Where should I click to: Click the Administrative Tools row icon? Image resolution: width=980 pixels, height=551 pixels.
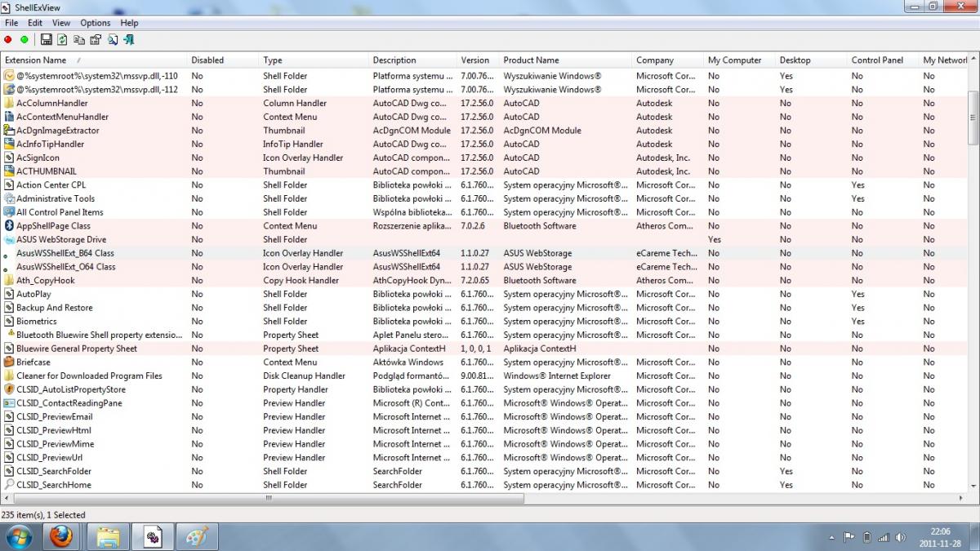[x=9, y=199]
